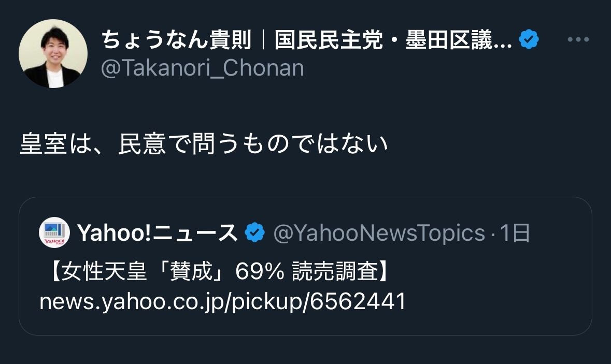This screenshot has width=611, height=364.
Task: Click the verified badge next to Yahoo!ニュース
Action: (254, 233)
